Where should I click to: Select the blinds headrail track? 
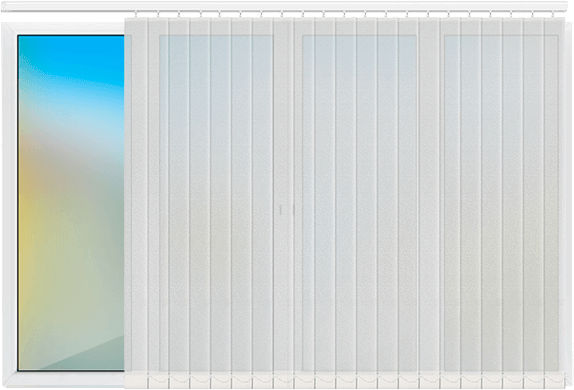[284, 7]
